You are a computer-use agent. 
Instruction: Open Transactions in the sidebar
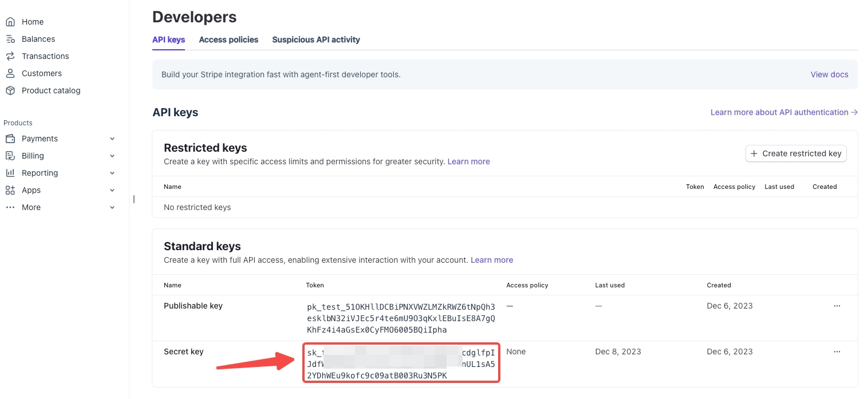pyautogui.click(x=45, y=56)
